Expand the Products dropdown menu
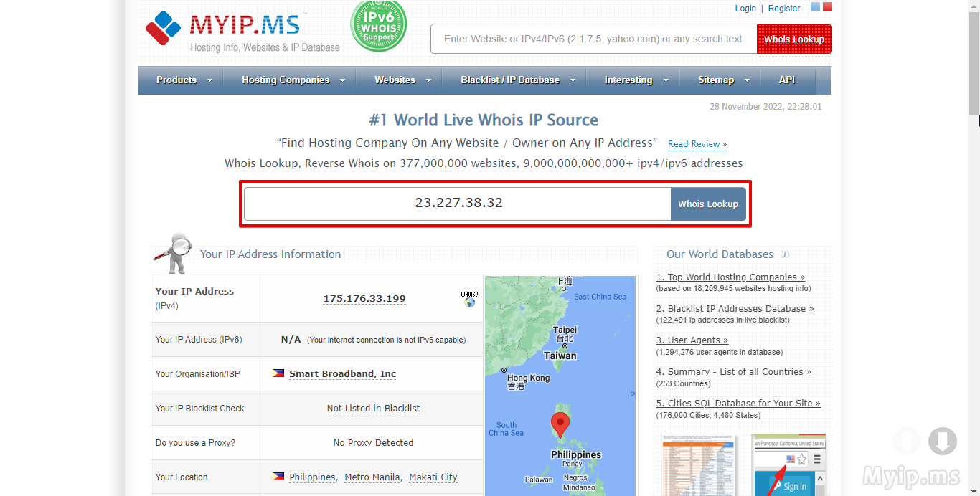 (184, 80)
